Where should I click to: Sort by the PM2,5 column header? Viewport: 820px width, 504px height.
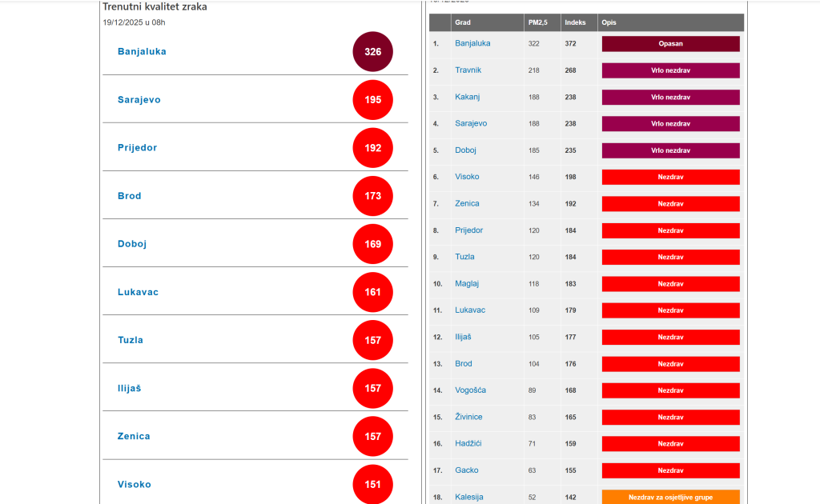click(537, 22)
